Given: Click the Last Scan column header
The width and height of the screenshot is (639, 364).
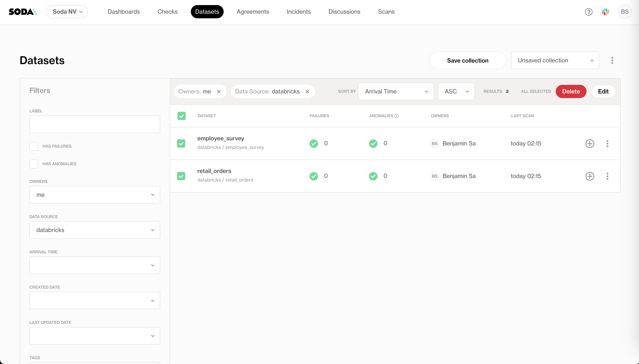Looking at the screenshot, I should tap(522, 116).
